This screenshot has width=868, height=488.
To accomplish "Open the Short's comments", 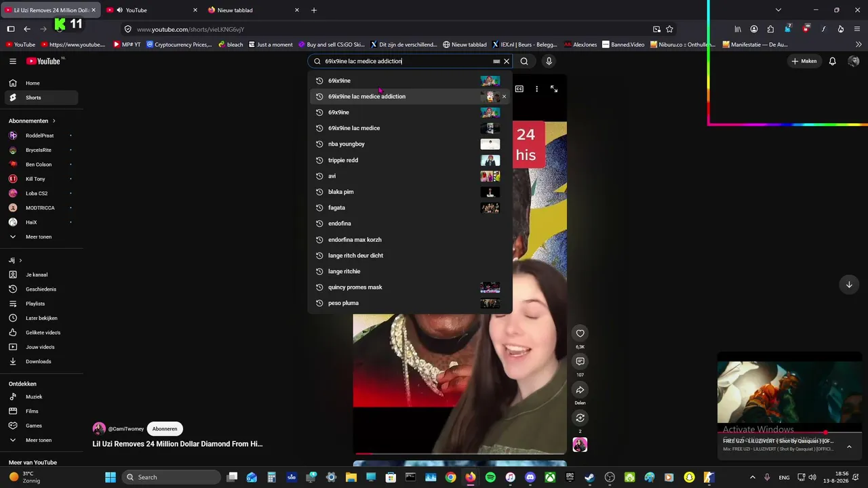I will point(580,361).
